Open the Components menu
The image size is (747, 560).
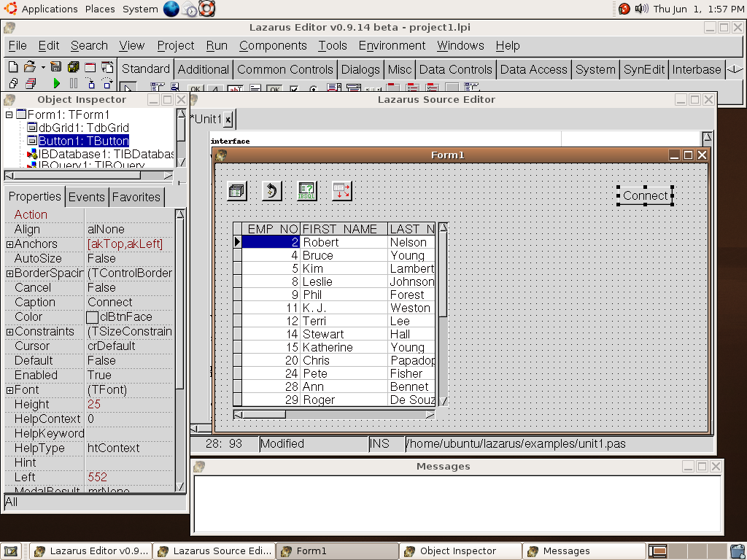pyautogui.click(x=273, y=46)
